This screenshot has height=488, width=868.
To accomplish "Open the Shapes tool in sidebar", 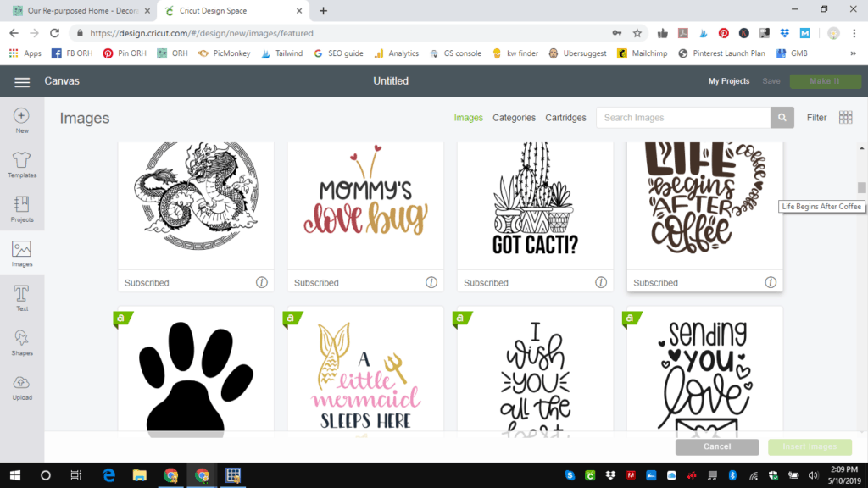I will [22, 341].
